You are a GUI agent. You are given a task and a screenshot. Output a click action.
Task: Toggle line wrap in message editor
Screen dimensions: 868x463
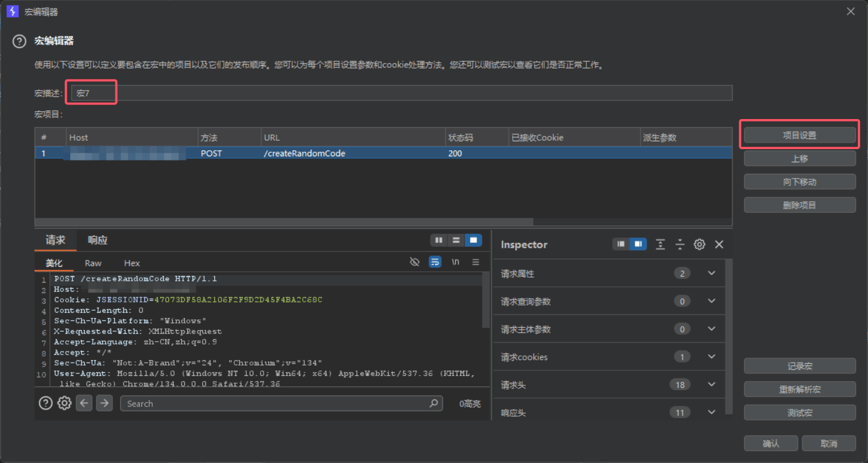point(435,262)
